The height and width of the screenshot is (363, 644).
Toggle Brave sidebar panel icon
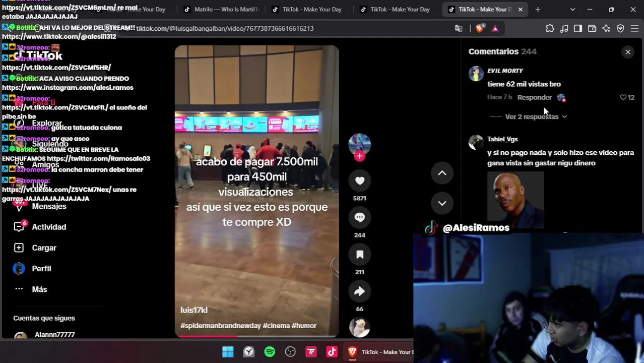click(578, 29)
